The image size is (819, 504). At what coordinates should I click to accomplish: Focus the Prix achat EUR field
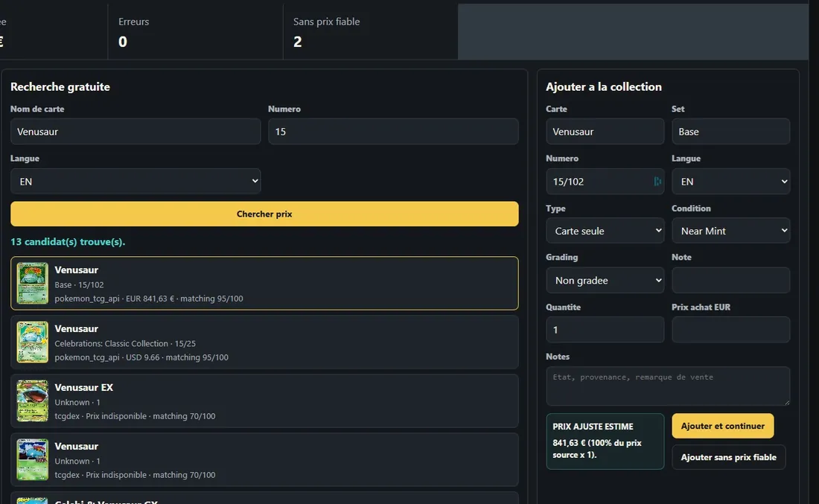click(730, 330)
